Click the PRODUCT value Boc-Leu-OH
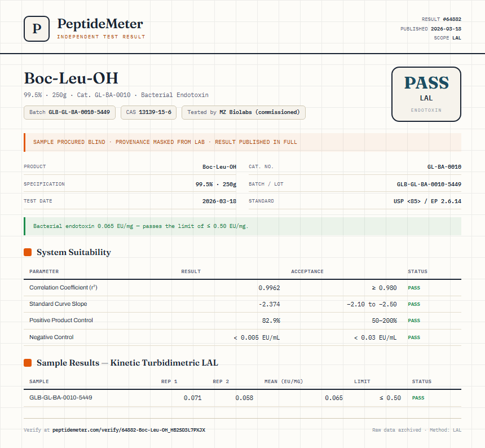This screenshot has height=448, width=485. tap(219, 167)
